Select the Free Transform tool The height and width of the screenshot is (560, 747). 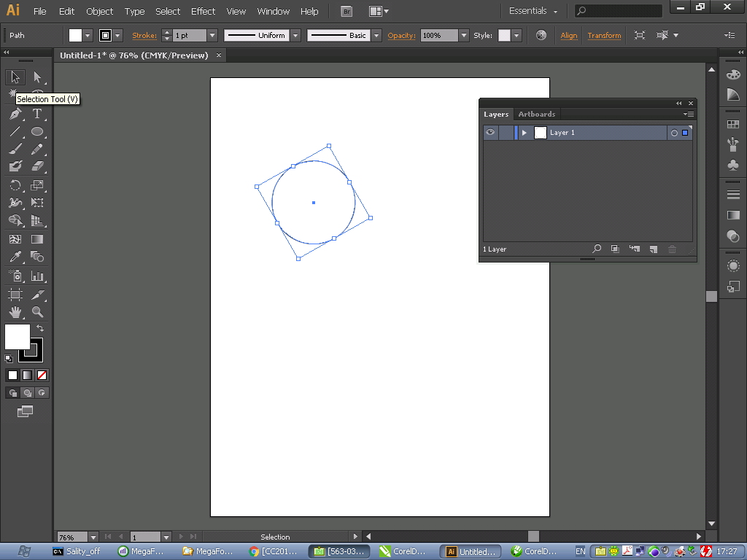click(37, 203)
